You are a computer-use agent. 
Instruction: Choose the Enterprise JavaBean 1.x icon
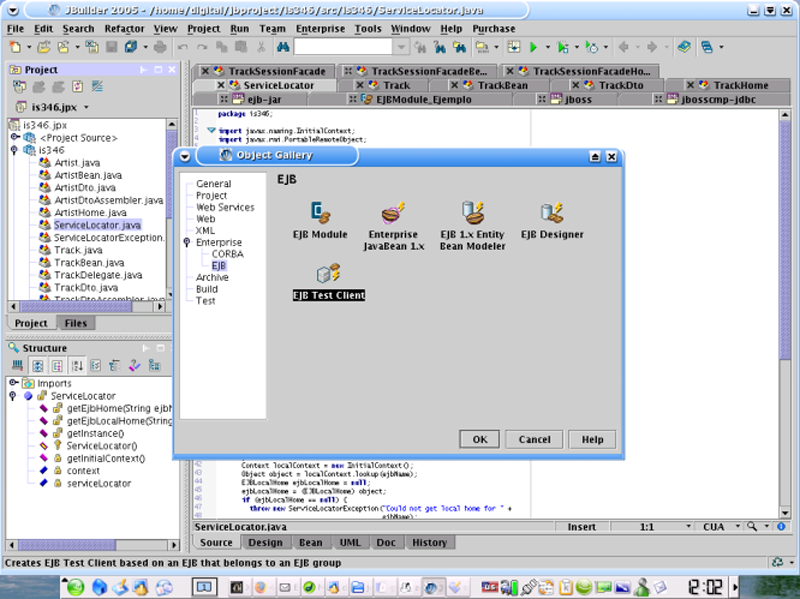pyautogui.click(x=391, y=212)
